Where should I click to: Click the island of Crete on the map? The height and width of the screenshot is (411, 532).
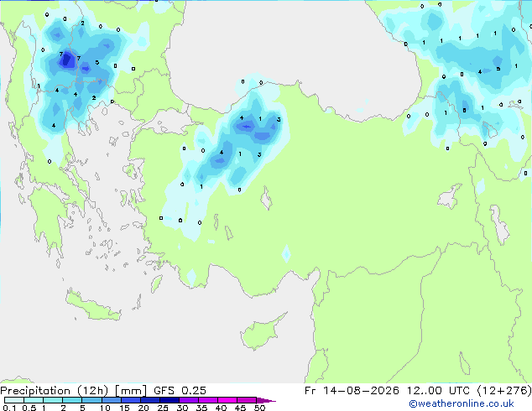pyautogui.click(x=93, y=306)
